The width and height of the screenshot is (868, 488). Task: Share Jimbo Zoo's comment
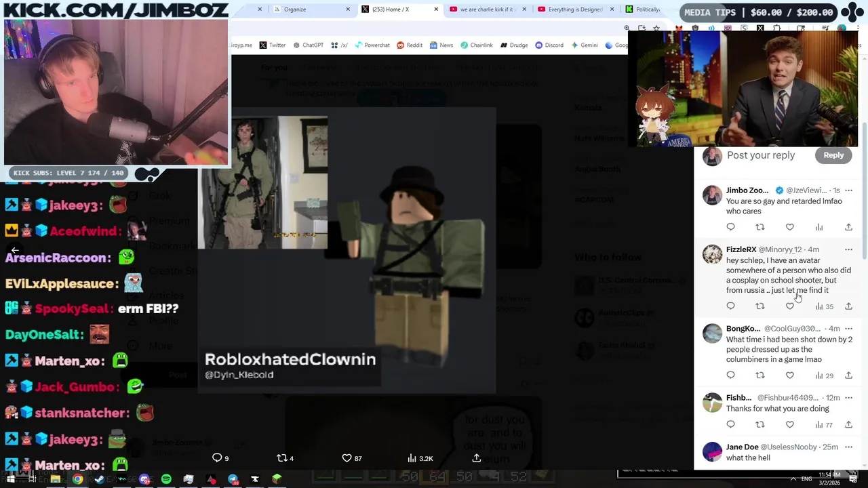pyautogui.click(x=848, y=227)
